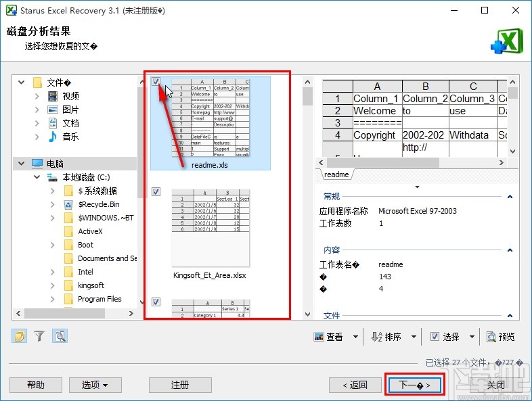Click 'Microsoft Excel 97-2003' value
This screenshot has width=532, height=401.
click(x=418, y=211)
